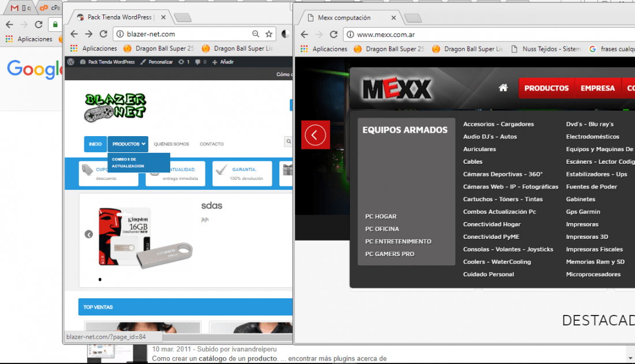Click INICIO in Blazer Net menu
Image resolution: width=635 pixels, height=364 pixels.
95,144
